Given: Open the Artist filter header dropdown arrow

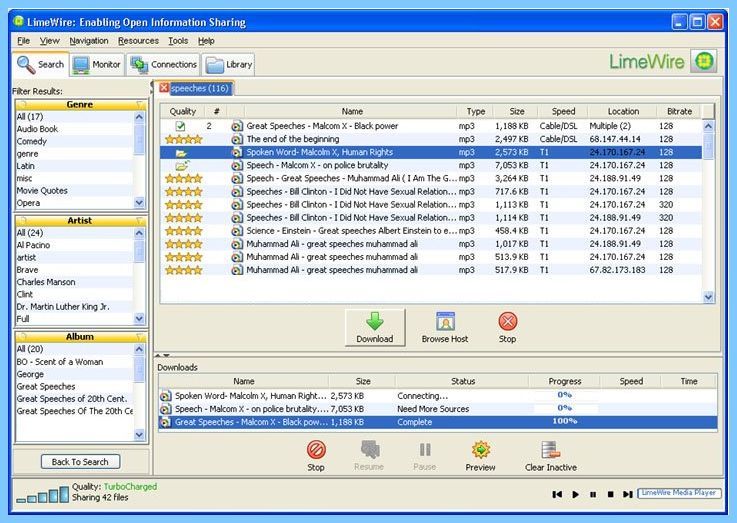Looking at the screenshot, I should pos(140,220).
